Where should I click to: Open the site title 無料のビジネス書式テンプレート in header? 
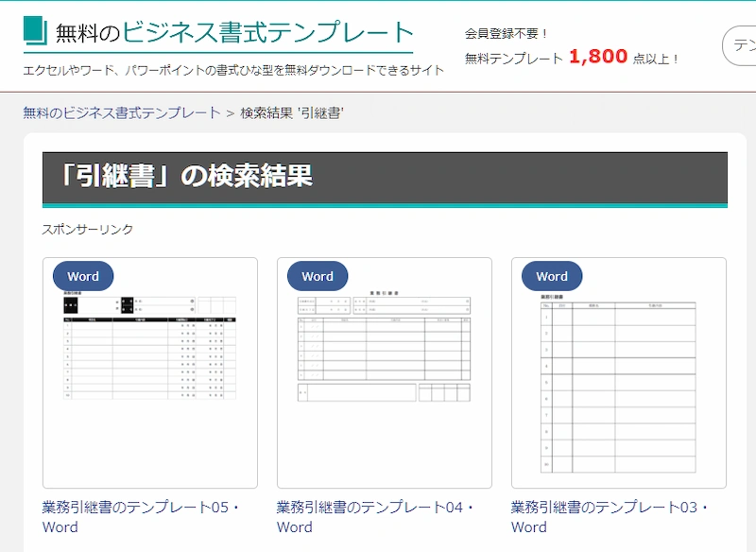click(x=234, y=33)
